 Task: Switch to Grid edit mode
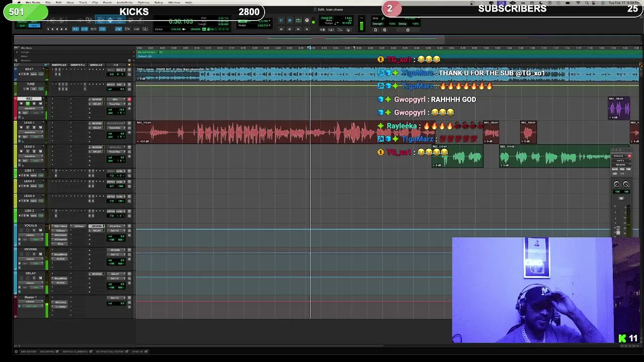(34, 26)
